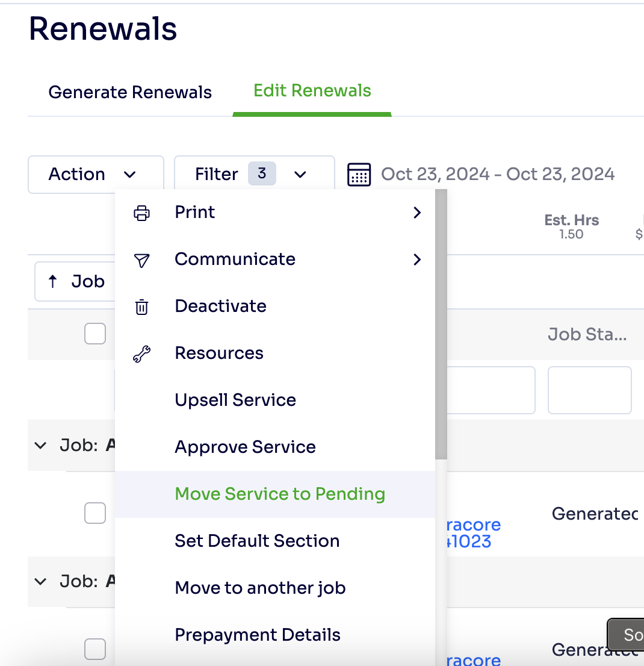The image size is (644, 666).
Task: Switch to the Generate Renewals tab
Action: click(130, 92)
